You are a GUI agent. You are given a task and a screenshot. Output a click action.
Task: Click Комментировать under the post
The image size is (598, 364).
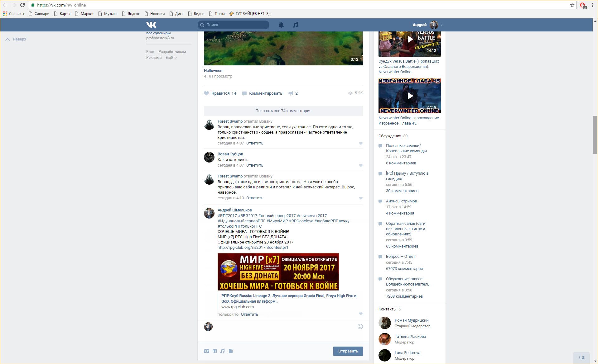point(262,93)
